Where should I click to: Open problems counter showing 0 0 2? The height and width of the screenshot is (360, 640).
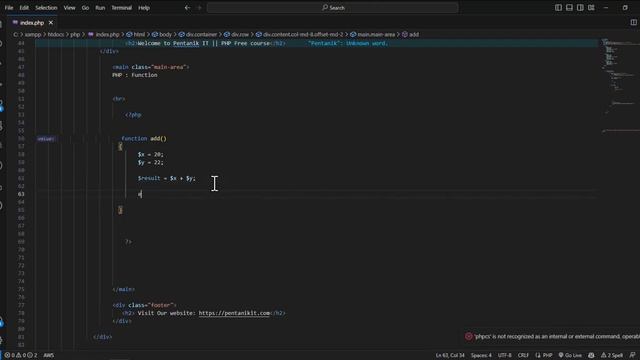point(20,355)
